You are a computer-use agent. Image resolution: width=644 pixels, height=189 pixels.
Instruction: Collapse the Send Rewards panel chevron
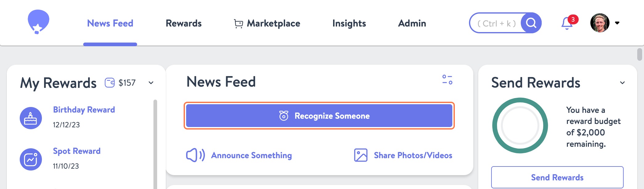point(623,83)
